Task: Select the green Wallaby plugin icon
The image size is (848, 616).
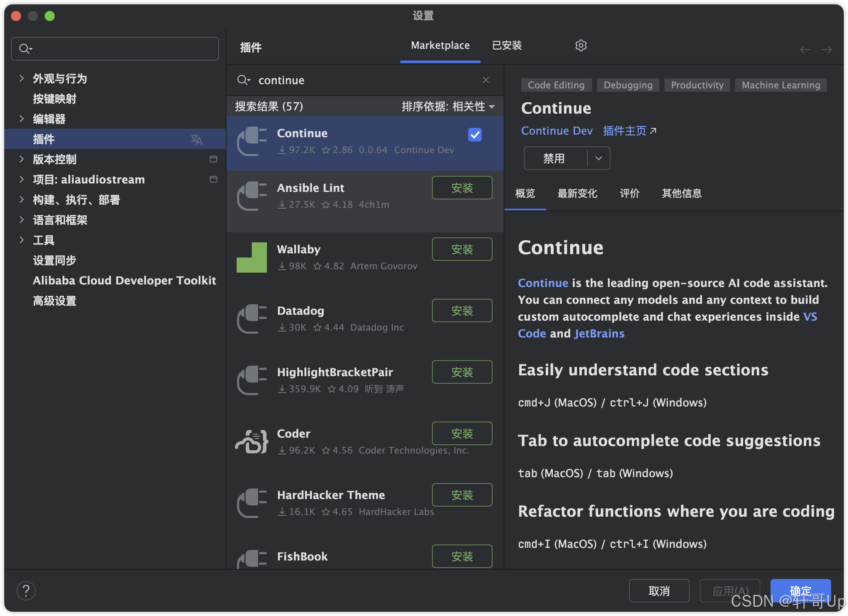Action: (x=252, y=258)
